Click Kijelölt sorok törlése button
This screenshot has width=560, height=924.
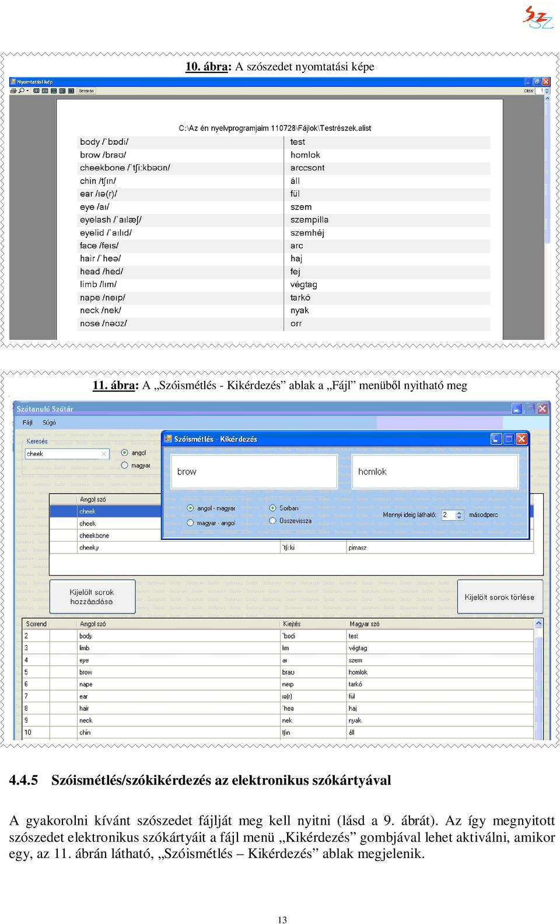(500, 597)
